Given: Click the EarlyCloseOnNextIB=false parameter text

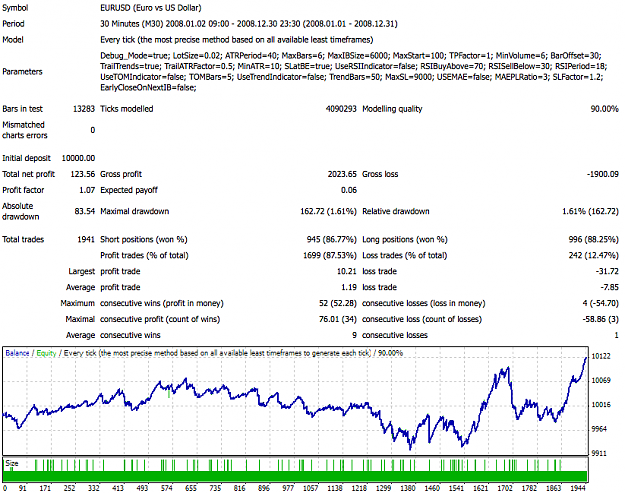Looking at the screenshot, I should point(148,88).
